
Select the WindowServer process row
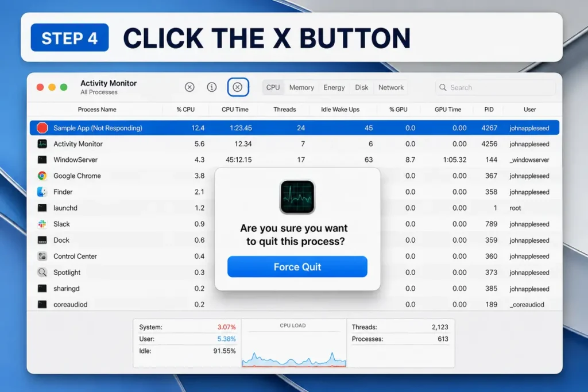coord(295,160)
